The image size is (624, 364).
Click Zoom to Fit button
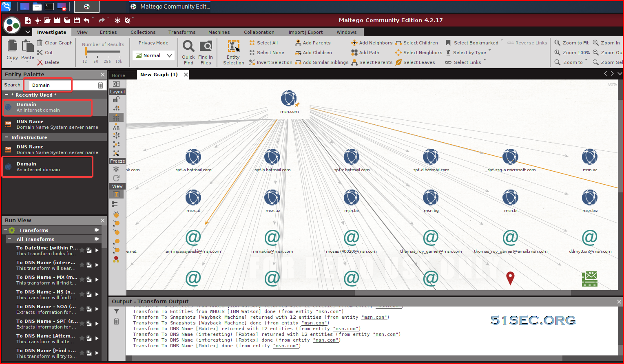point(571,43)
